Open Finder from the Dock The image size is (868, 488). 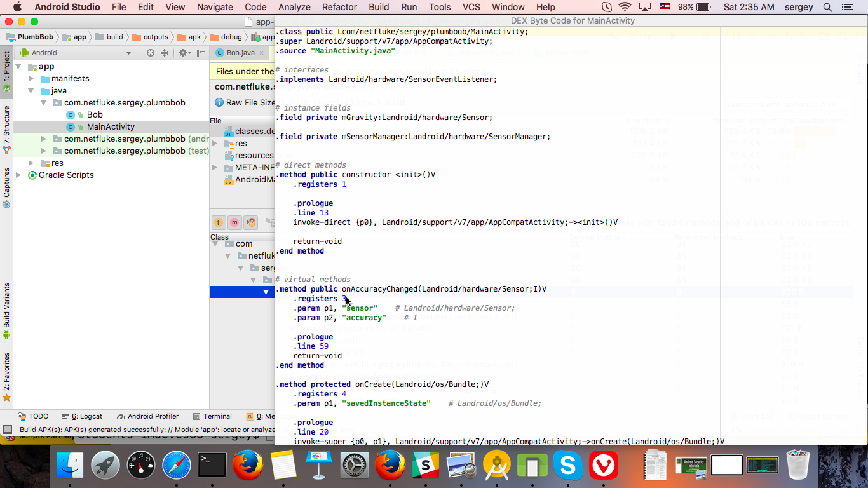(70, 466)
